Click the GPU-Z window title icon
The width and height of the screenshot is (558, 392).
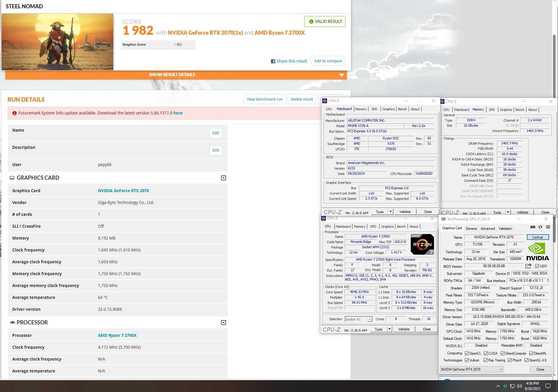(x=444, y=219)
